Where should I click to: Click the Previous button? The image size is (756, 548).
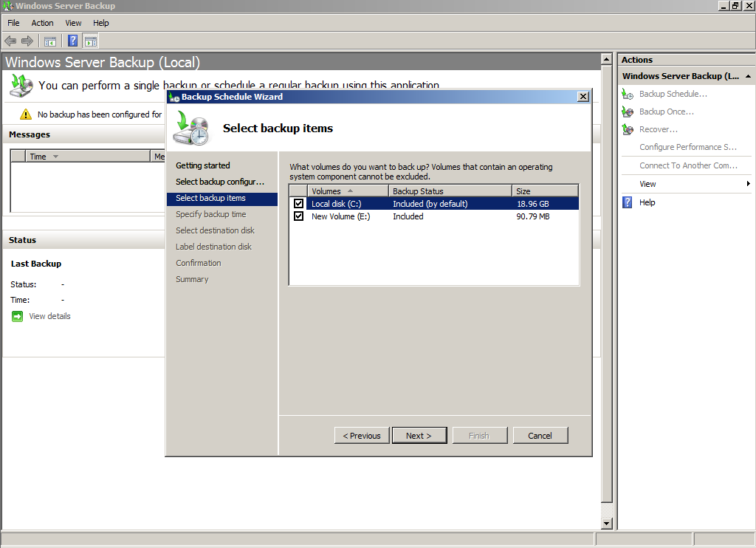click(362, 436)
